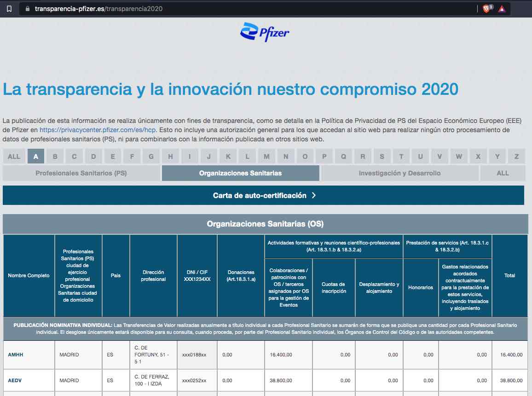Screen dimensions: 532x396
Task: Filter by letter L
Action: 247,157
